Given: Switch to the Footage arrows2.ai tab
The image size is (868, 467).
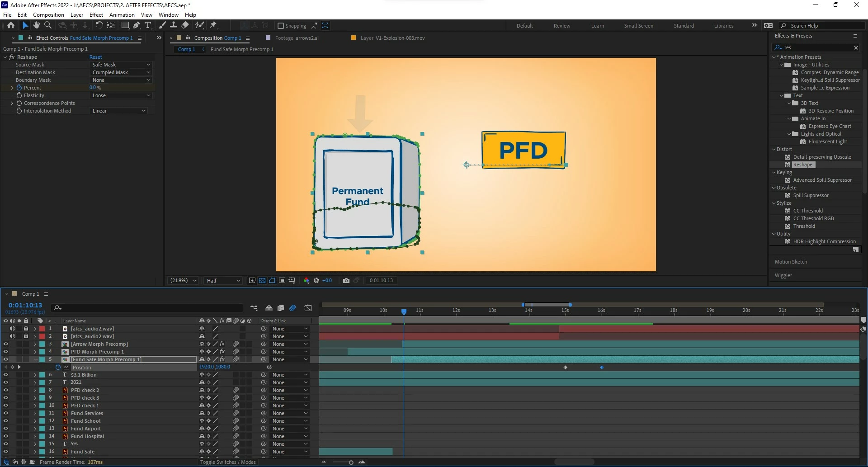Looking at the screenshot, I should (297, 38).
